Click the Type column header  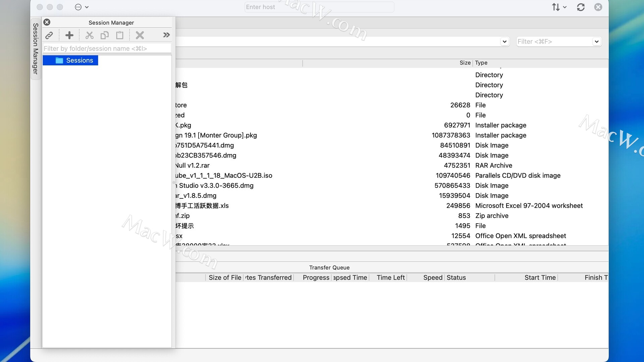tap(481, 63)
